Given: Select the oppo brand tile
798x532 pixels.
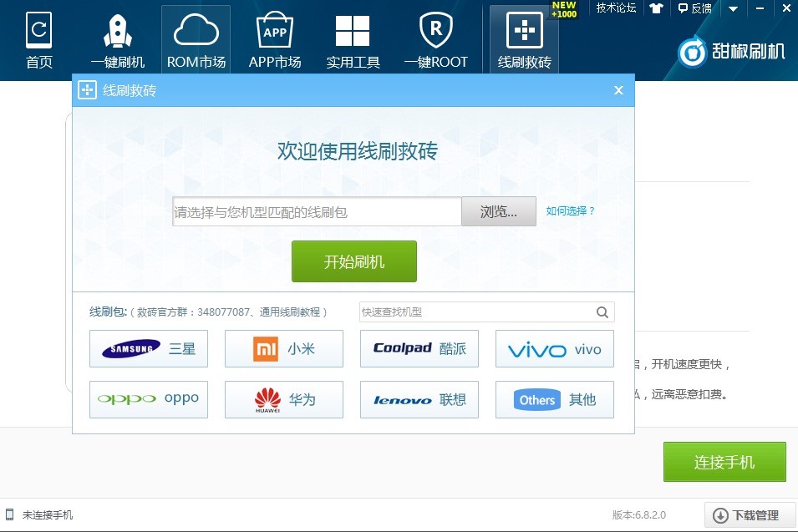Looking at the screenshot, I should click(149, 400).
